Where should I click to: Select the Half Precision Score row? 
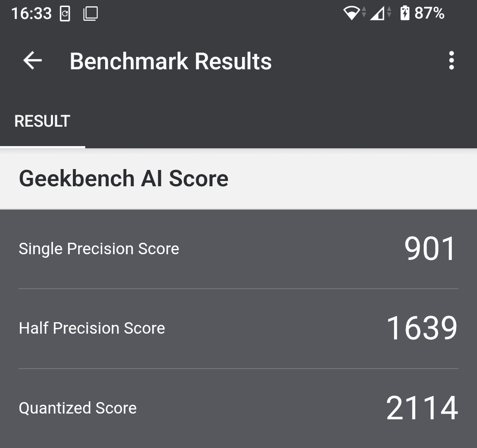coord(238,328)
